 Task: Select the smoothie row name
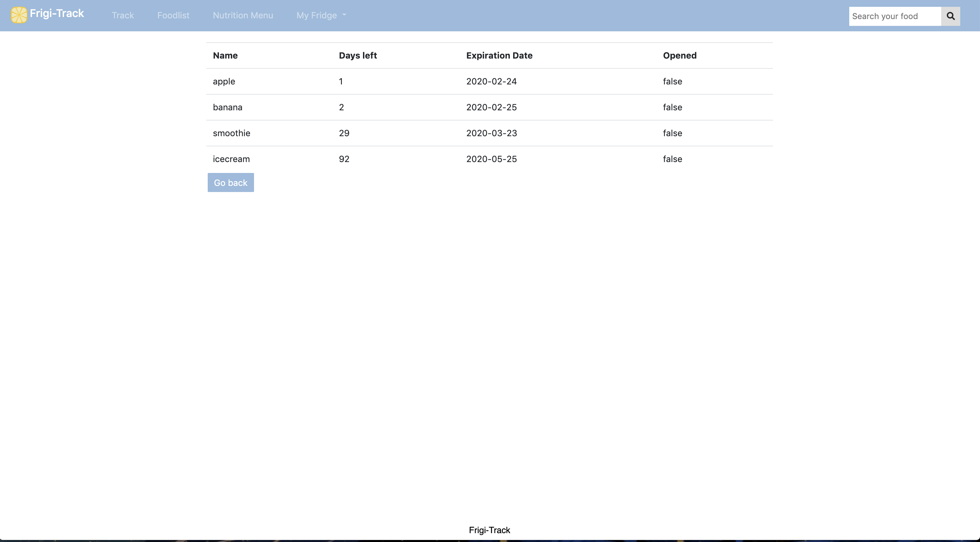pyautogui.click(x=231, y=133)
